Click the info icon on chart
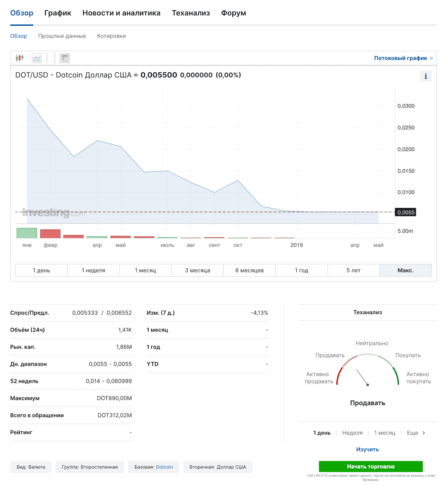The height and width of the screenshot is (485, 448). tap(426, 76)
